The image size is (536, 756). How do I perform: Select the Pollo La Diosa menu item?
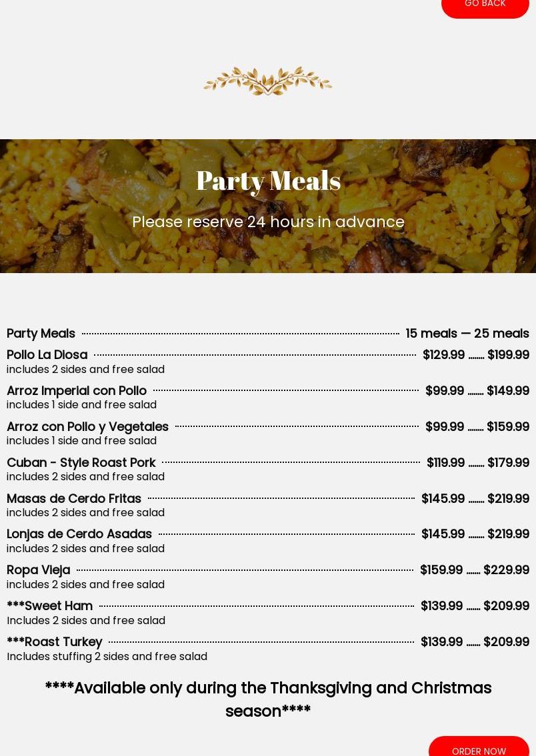pyautogui.click(x=47, y=355)
